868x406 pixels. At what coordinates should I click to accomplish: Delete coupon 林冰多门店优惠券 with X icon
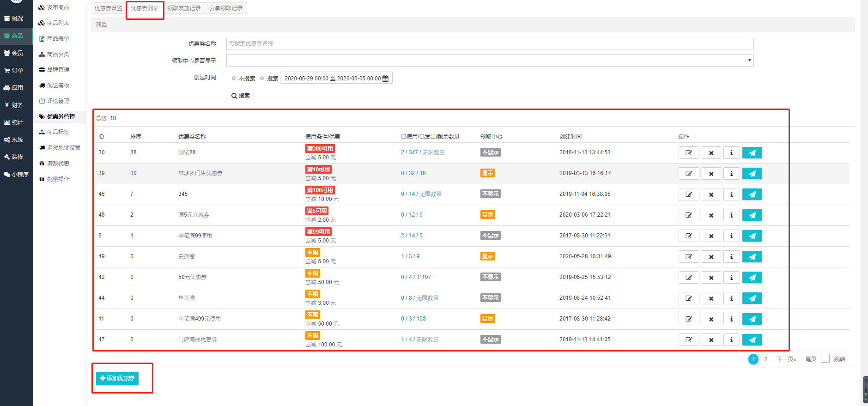711,174
